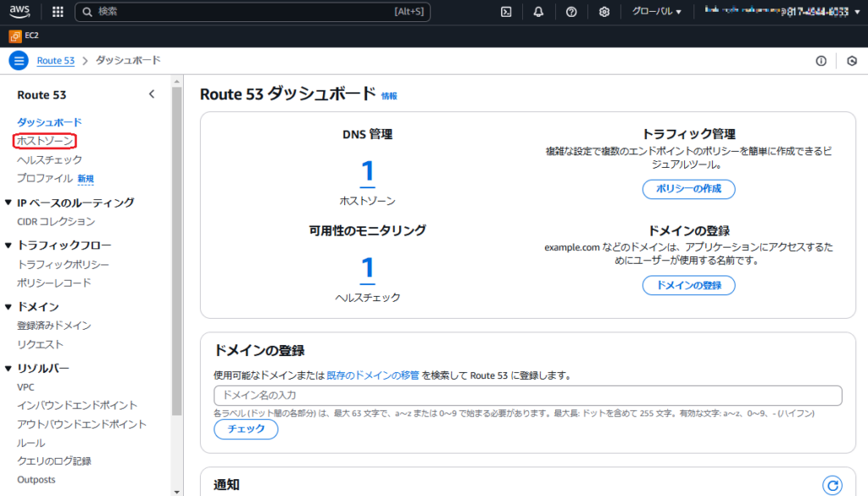Collapse the Route 53 sidebar

pyautogui.click(x=152, y=95)
